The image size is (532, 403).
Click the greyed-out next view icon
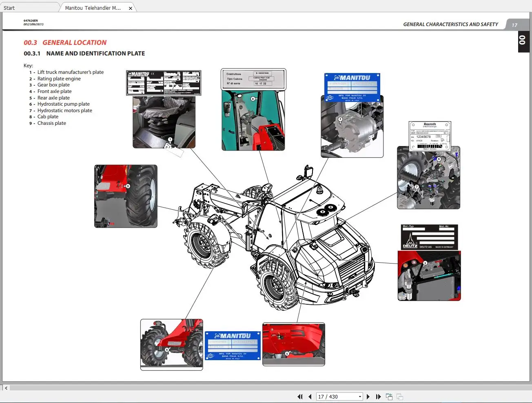tap(400, 396)
